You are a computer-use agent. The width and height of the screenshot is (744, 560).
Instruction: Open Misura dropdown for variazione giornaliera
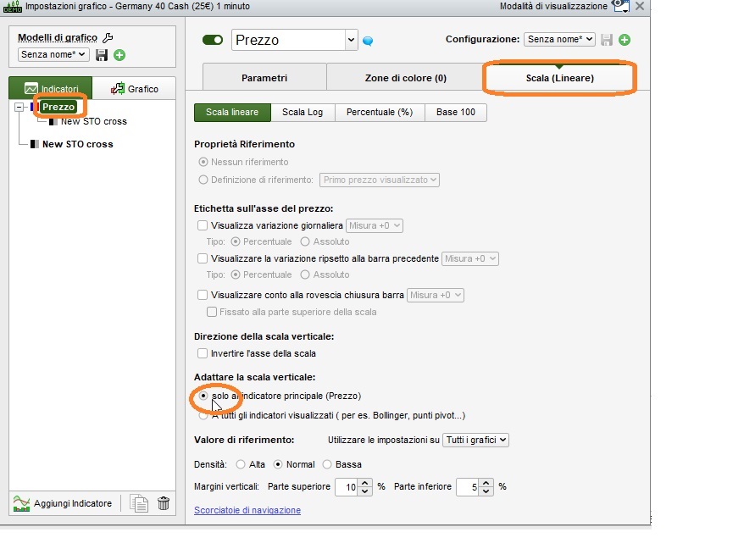coord(375,225)
